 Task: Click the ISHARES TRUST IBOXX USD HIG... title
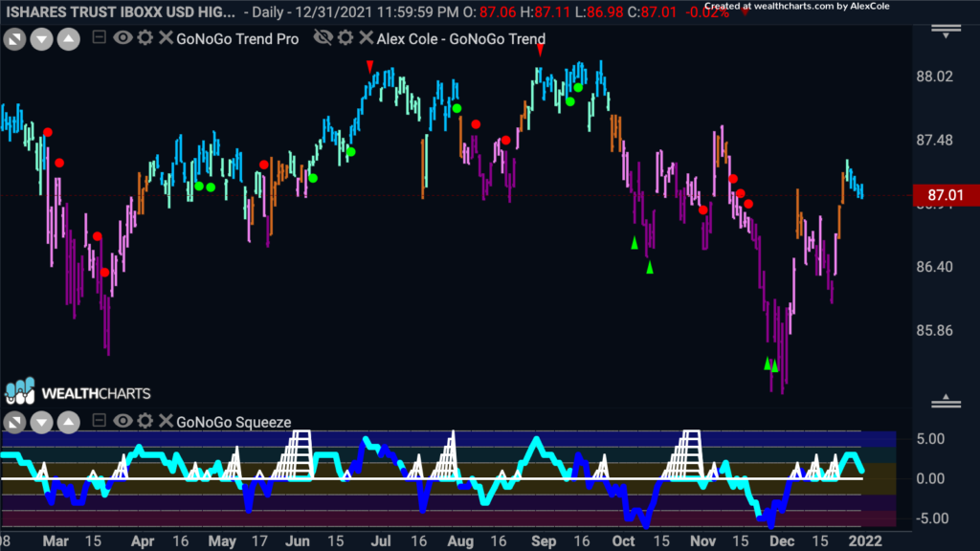coord(121,11)
